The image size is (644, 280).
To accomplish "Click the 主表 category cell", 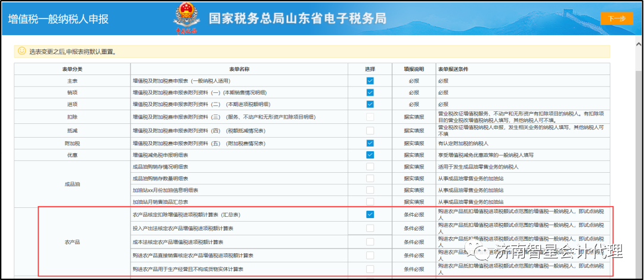I will tap(72, 81).
